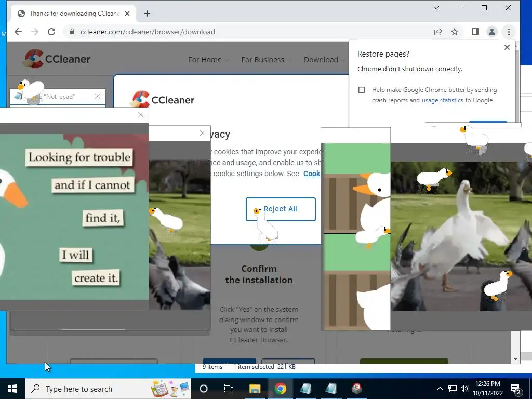
Task: Open Chrome side panel icon
Action: pos(475,32)
